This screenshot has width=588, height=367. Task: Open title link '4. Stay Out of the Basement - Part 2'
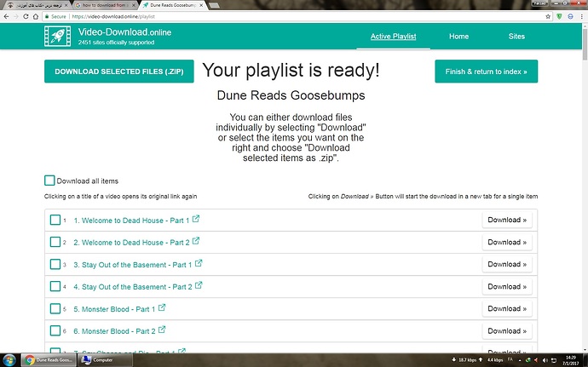tap(133, 287)
